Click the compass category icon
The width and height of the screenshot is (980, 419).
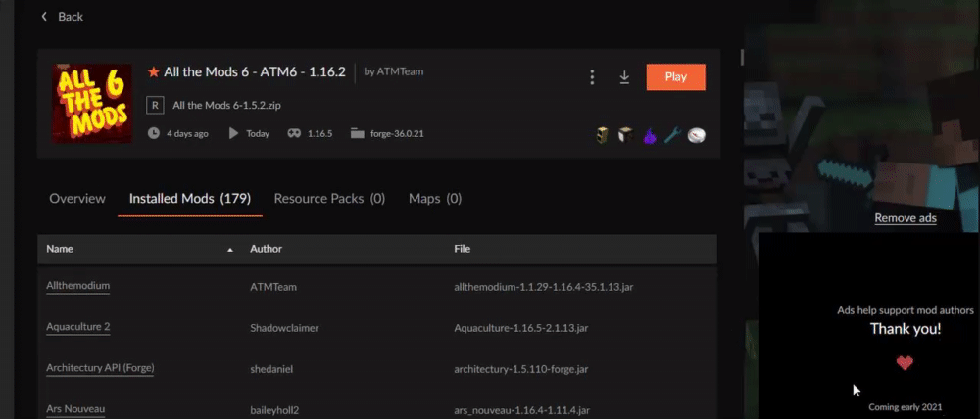pyautogui.click(x=696, y=135)
